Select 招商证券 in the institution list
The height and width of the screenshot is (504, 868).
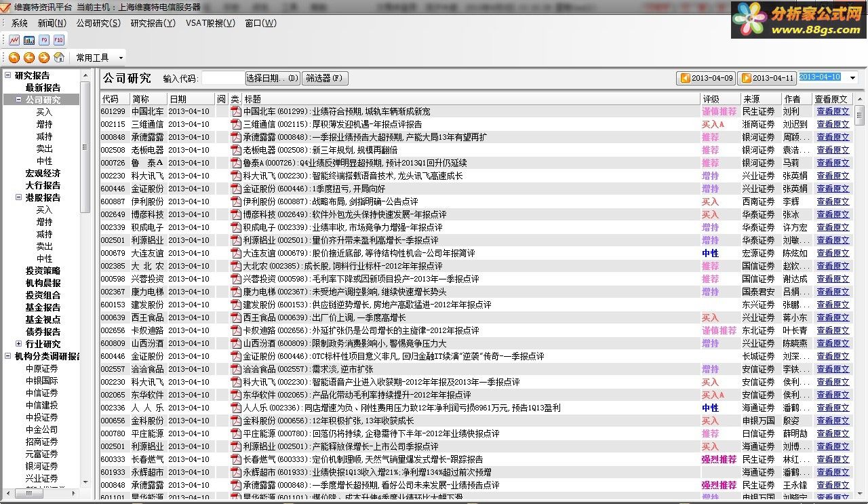42,442
